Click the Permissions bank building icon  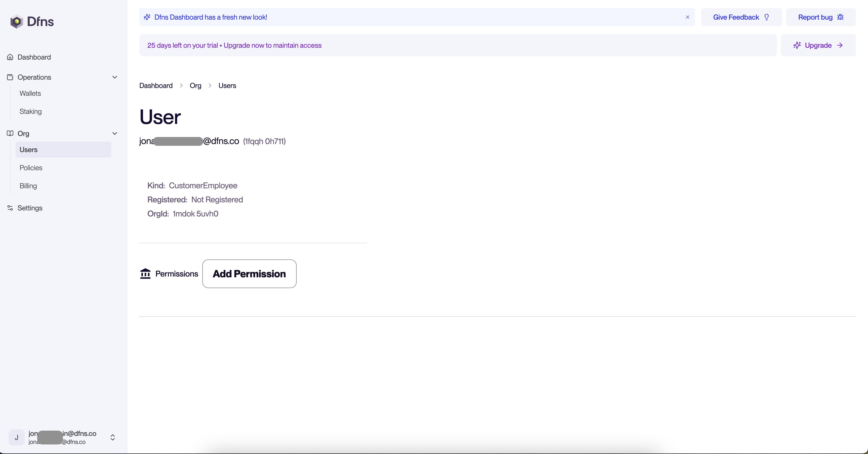click(x=145, y=274)
